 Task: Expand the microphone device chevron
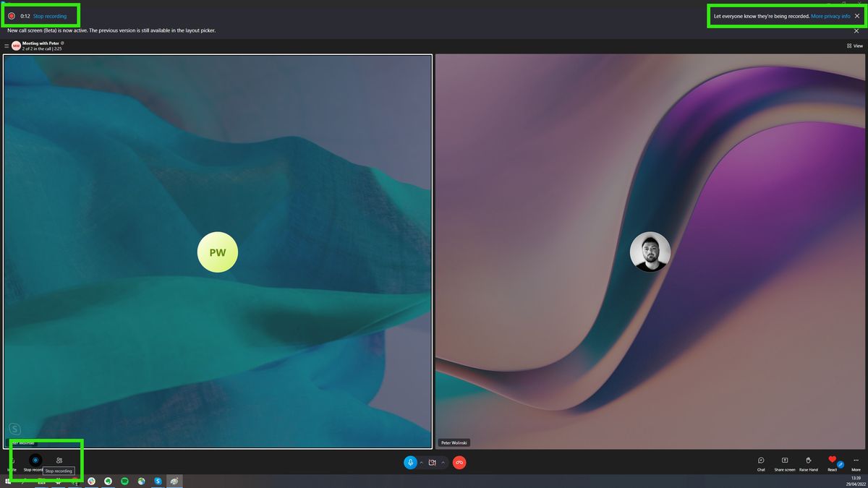[x=420, y=463]
